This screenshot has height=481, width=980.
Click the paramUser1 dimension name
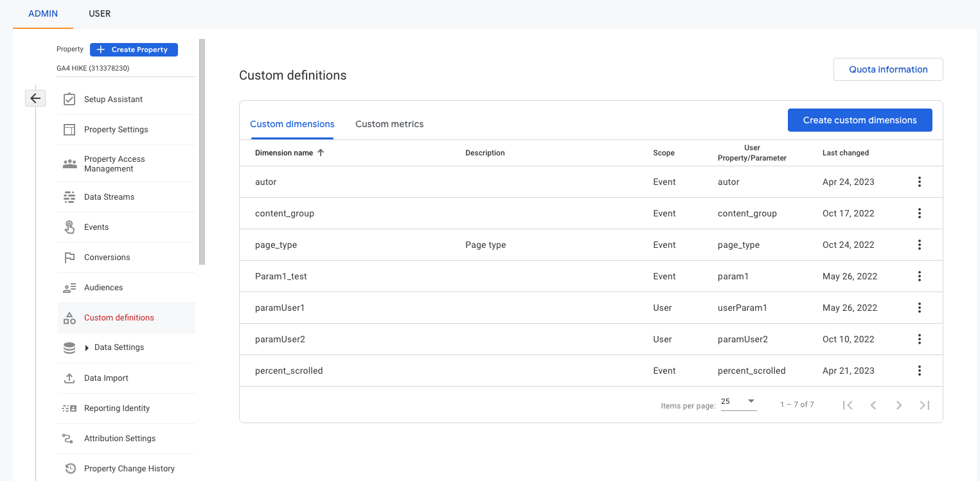tap(280, 308)
